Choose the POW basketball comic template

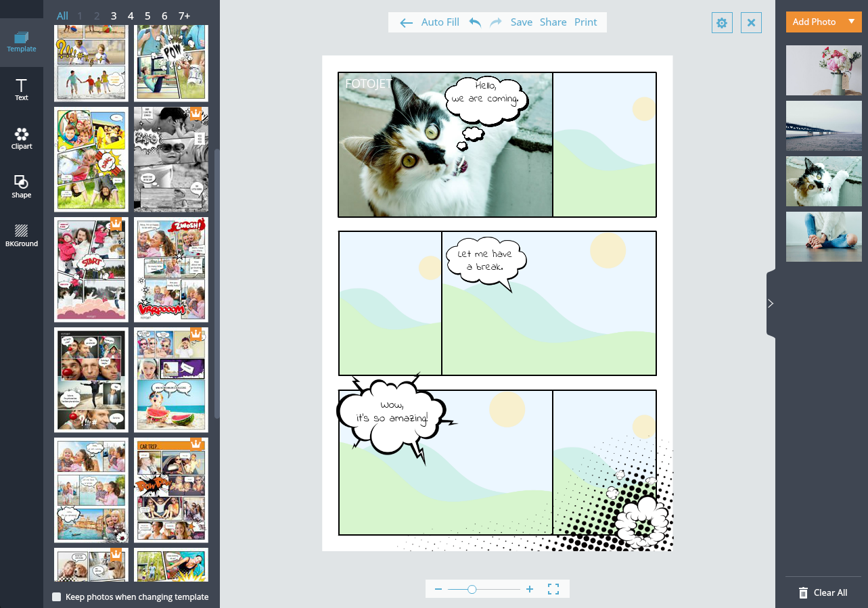tap(171, 64)
